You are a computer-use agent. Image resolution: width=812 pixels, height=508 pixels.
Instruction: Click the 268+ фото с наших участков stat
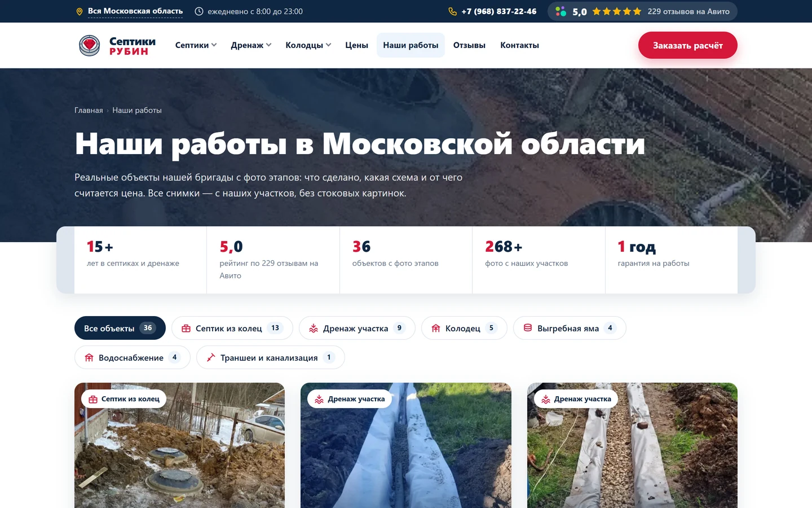(539, 260)
